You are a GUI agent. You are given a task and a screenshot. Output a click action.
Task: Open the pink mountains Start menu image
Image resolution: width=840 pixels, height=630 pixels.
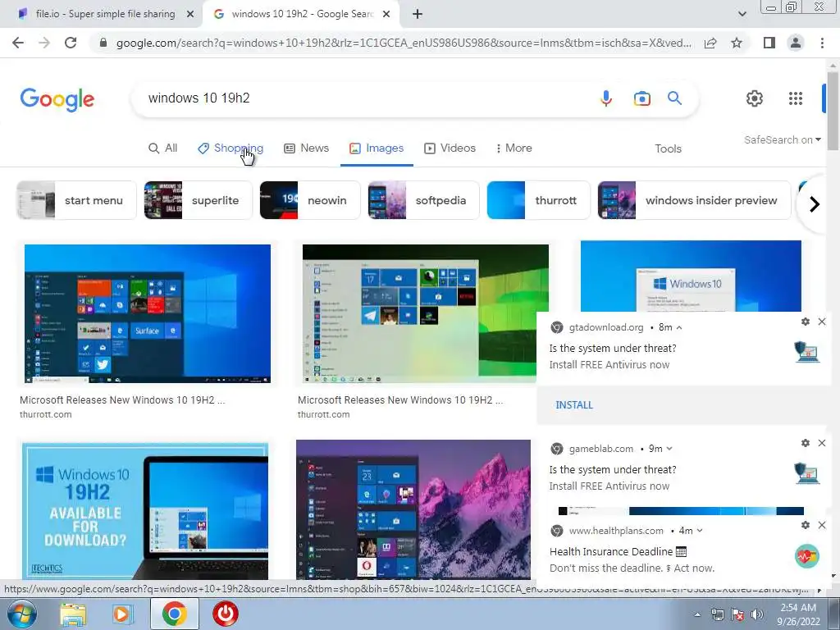tap(413, 509)
